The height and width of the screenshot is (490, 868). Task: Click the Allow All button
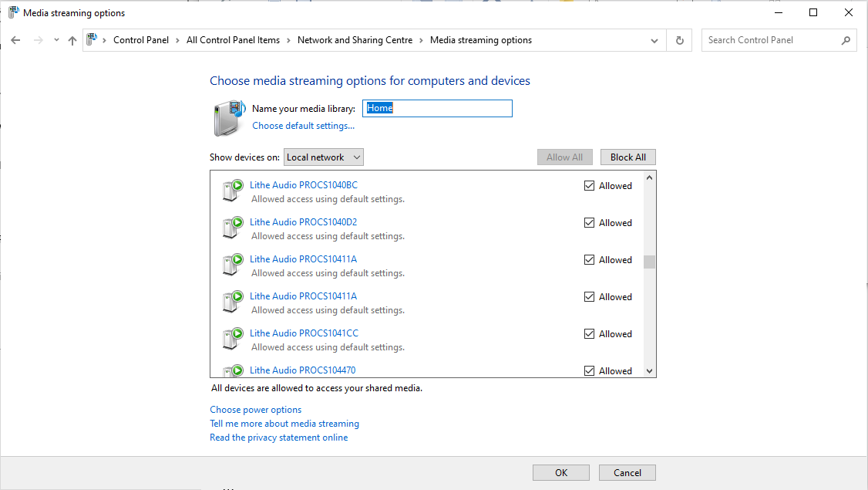coord(564,157)
